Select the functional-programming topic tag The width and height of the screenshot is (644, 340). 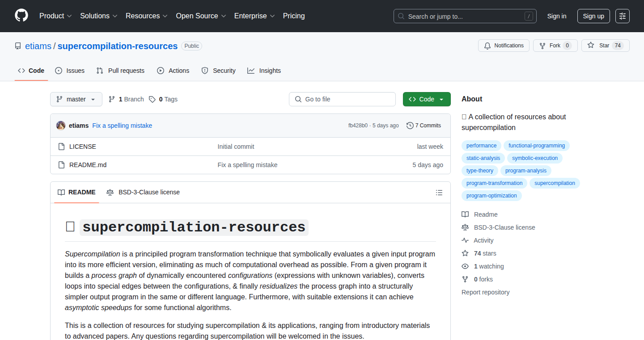(x=537, y=146)
